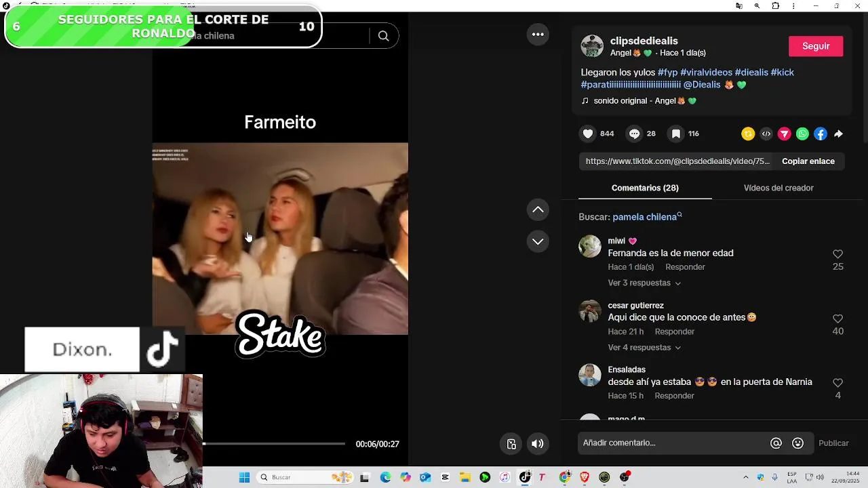Image resolution: width=868 pixels, height=488 pixels.
Task: Open the #fyp hashtag
Action: [667, 73]
